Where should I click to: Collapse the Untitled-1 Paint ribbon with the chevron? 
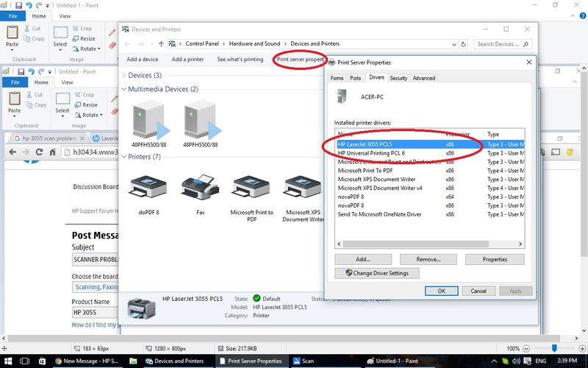tap(573, 15)
